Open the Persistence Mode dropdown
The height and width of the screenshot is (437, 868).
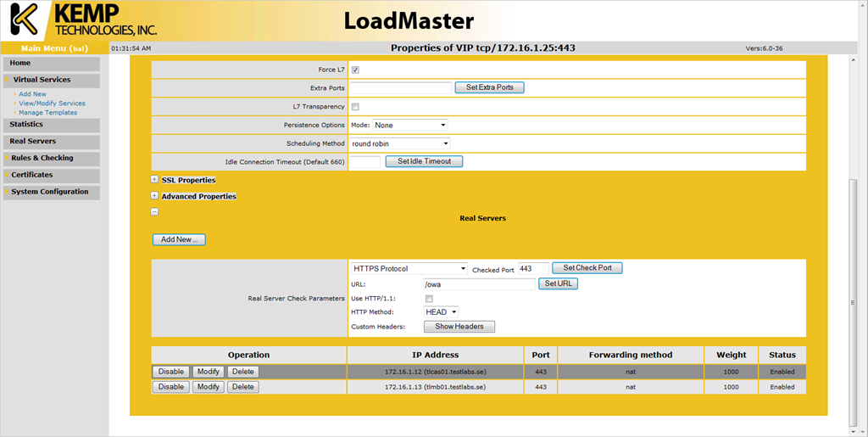410,126
